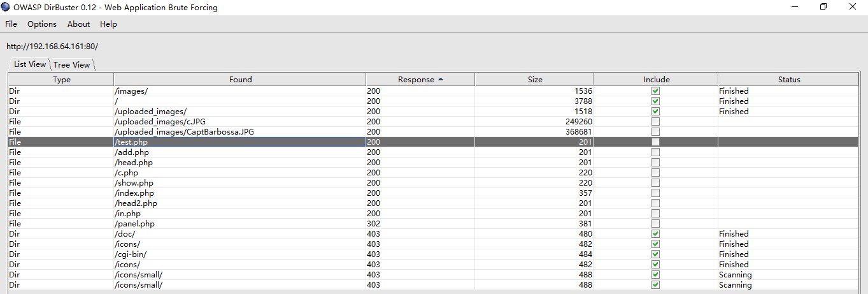
Task: Check Include for /head2.php row
Action: coord(656,203)
